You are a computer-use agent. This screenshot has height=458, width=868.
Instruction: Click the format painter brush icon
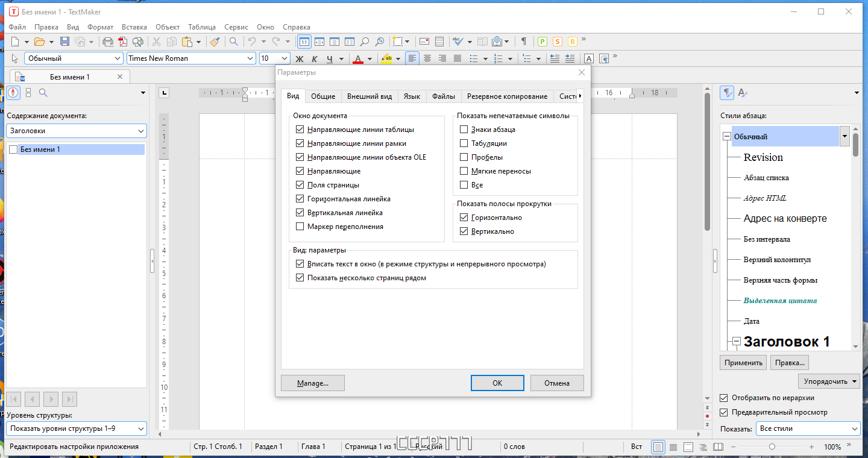pyautogui.click(x=215, y=42)
